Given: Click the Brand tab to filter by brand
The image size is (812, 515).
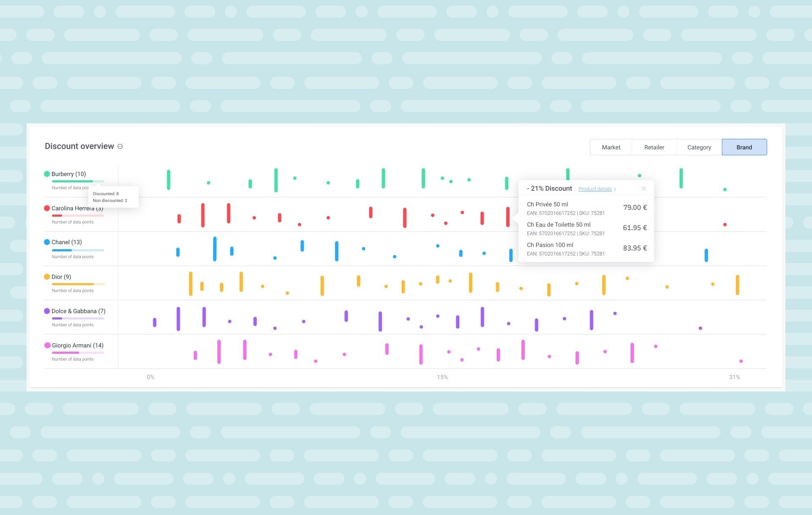Looking at the screenshot, I should (x=744, y=147).
